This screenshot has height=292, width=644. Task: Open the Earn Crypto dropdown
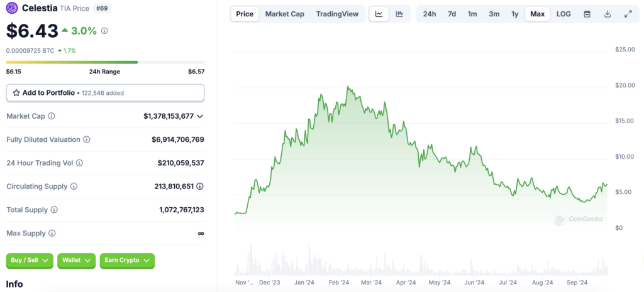coord(127,260)
